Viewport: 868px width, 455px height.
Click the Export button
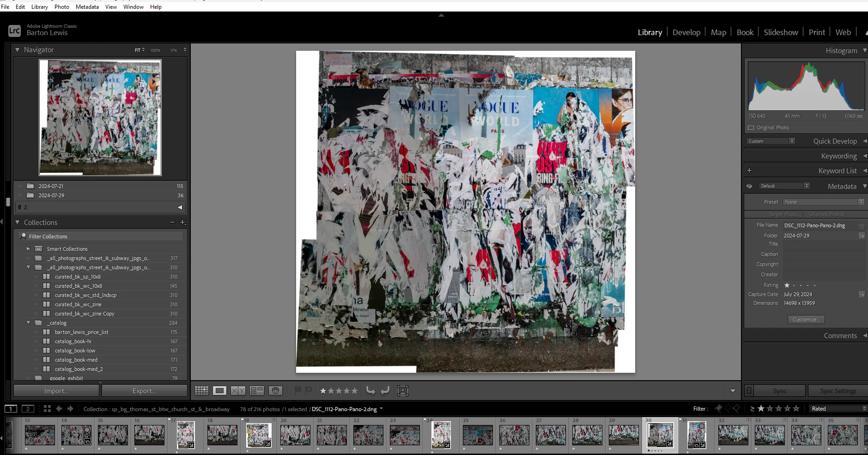pos(144,391)
